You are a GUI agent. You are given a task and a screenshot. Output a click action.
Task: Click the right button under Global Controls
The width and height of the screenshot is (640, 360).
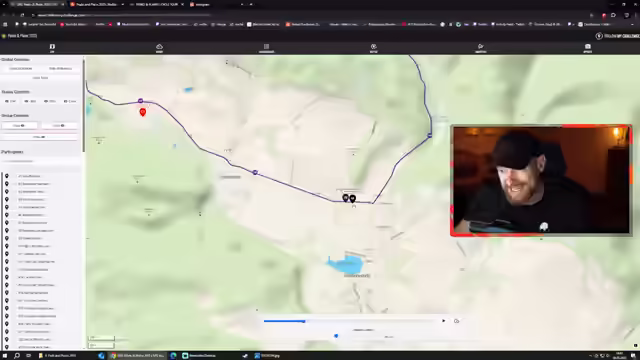[60, 69]
